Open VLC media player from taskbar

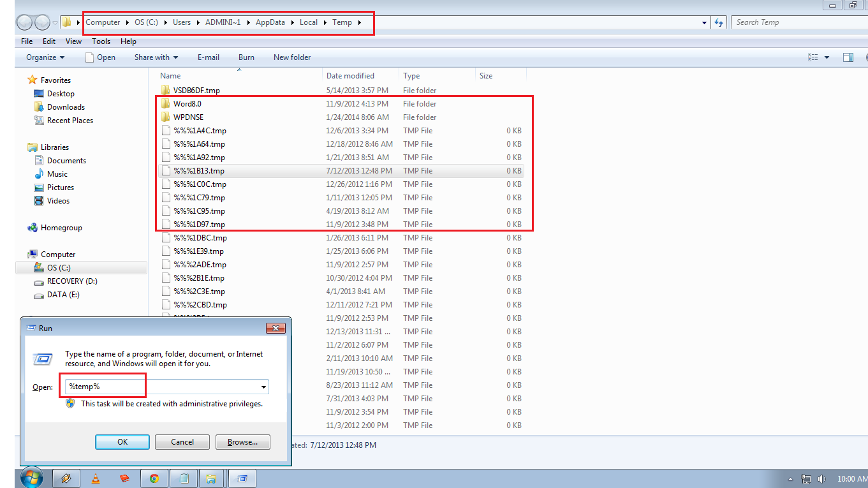pyautogui.click(x=96, y=478)
